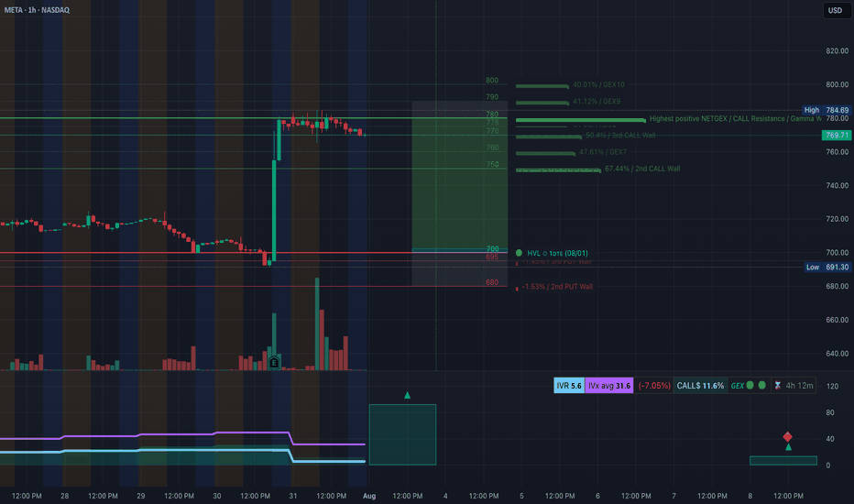Click the META · 1h · NASDAQ symbol title

[x=37, y=10]
